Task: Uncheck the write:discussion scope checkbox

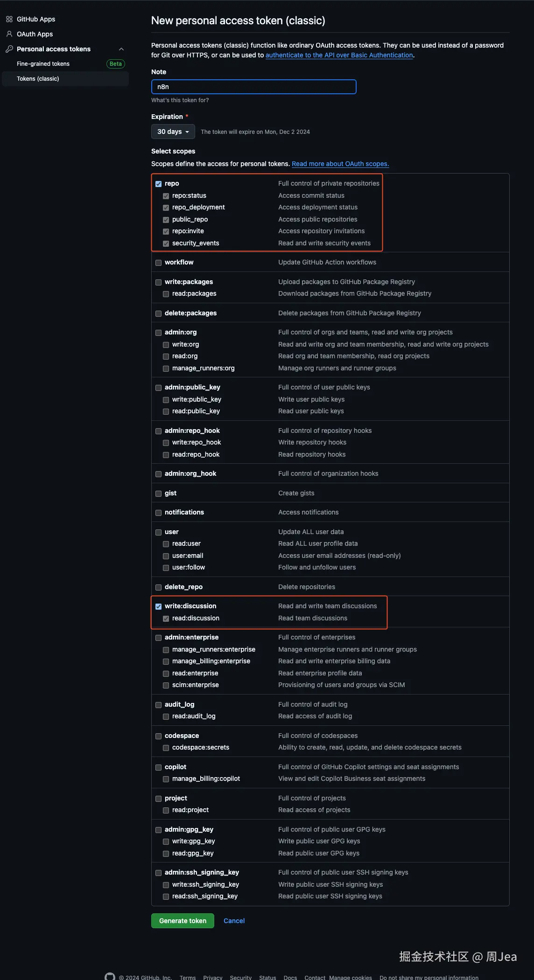Action: [159, 606]
